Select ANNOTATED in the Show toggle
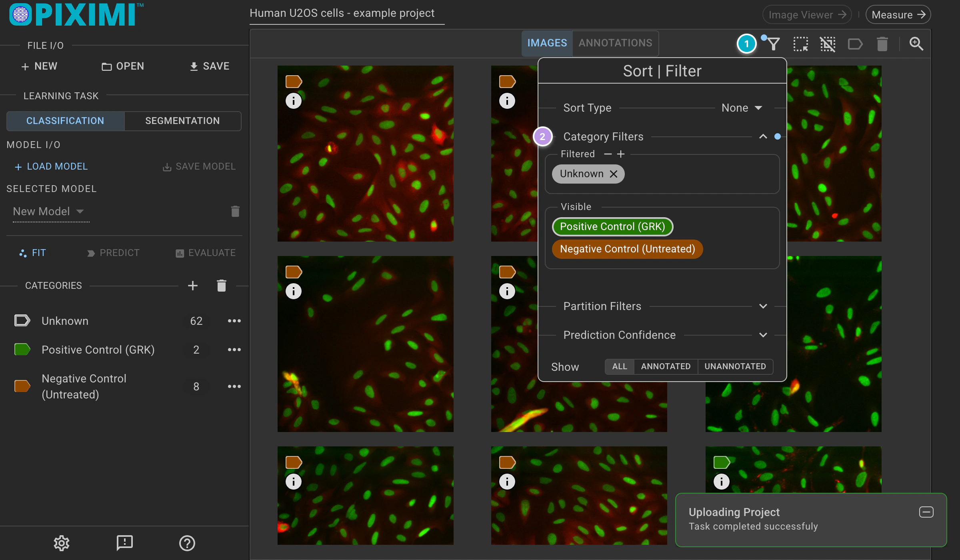 pyautogui.click(x=666, y=366)
